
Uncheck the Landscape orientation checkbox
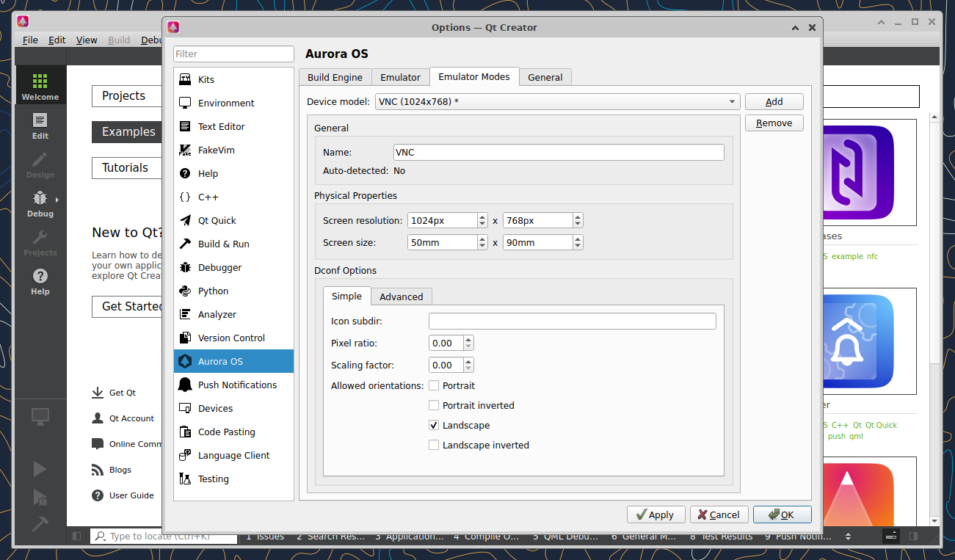pyautogui.click(x=434, y=425)
